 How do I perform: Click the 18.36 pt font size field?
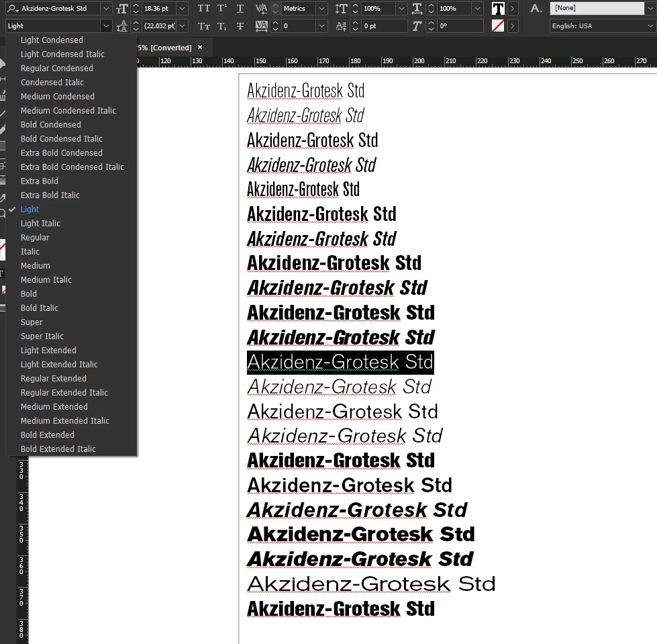coord(159,8)
